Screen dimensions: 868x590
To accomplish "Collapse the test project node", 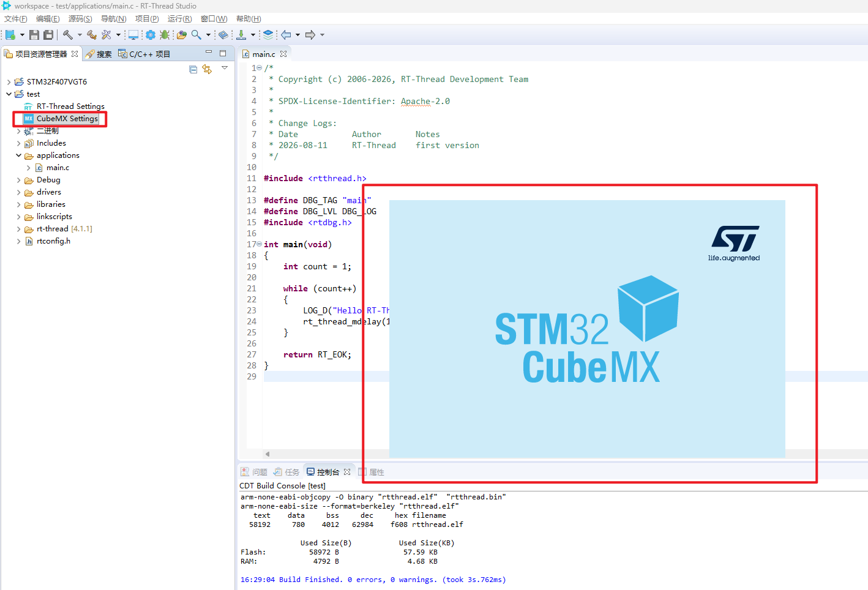I will pos(9,94).
